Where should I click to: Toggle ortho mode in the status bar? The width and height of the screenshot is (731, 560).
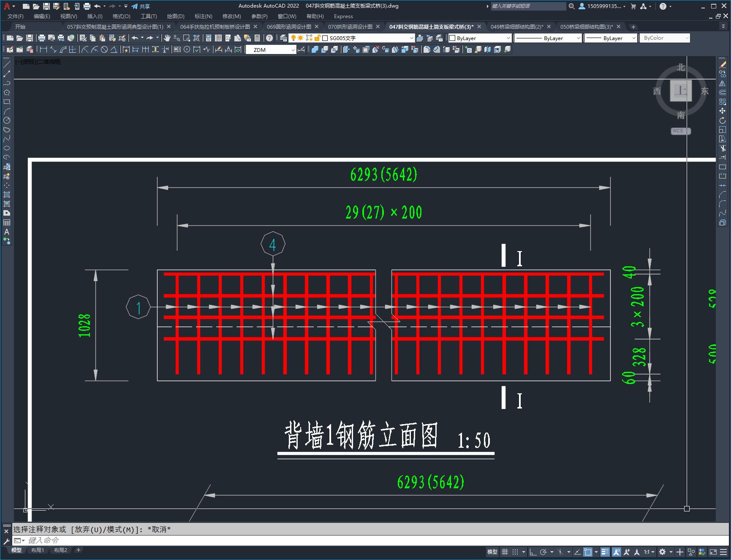[533, 552]
